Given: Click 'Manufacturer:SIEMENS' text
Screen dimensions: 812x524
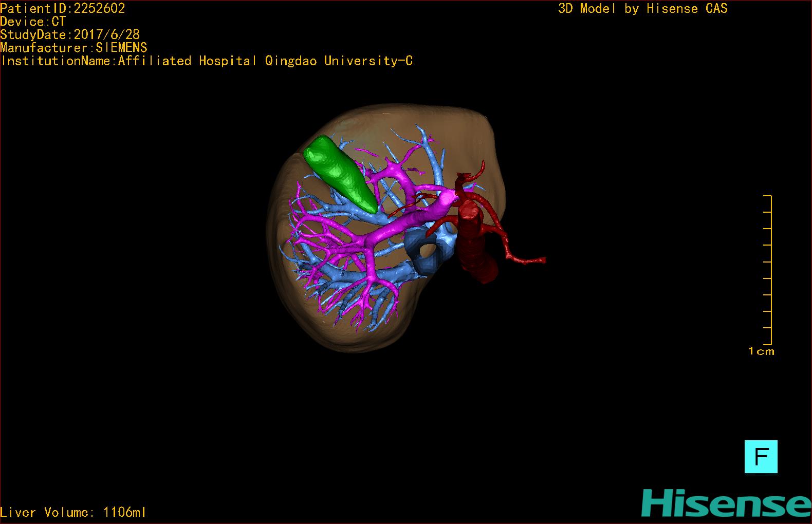Looking at the screenshot, I should (73, 48).
